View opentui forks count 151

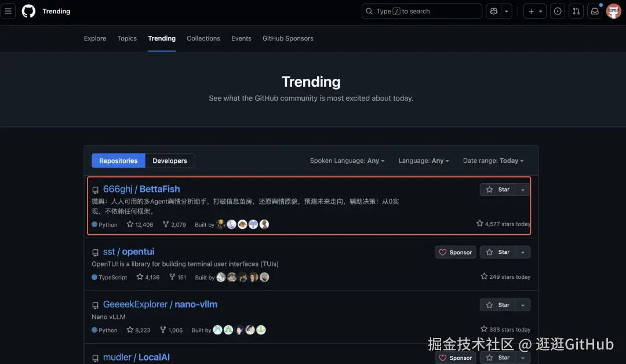tap(178, 277)
